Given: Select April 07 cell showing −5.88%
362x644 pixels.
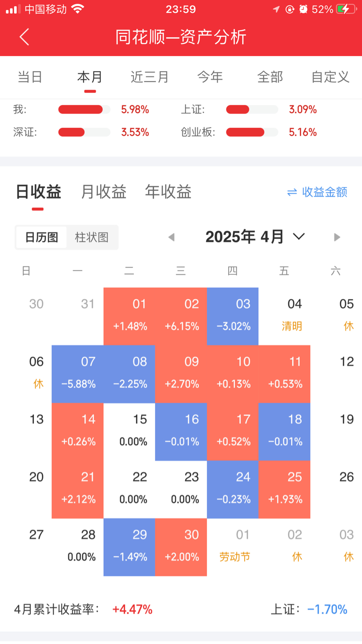Looking at the screenshot, I should [x=78, y=374].
